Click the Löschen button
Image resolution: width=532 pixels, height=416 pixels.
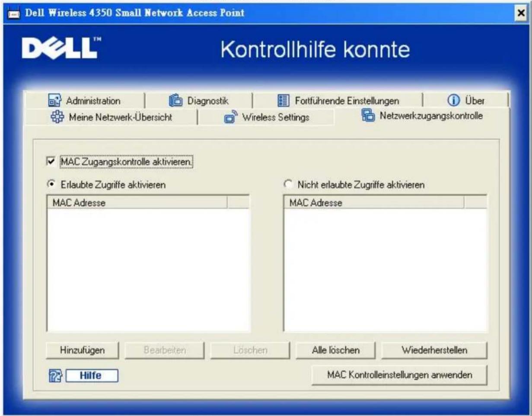[x=249, y=350]
